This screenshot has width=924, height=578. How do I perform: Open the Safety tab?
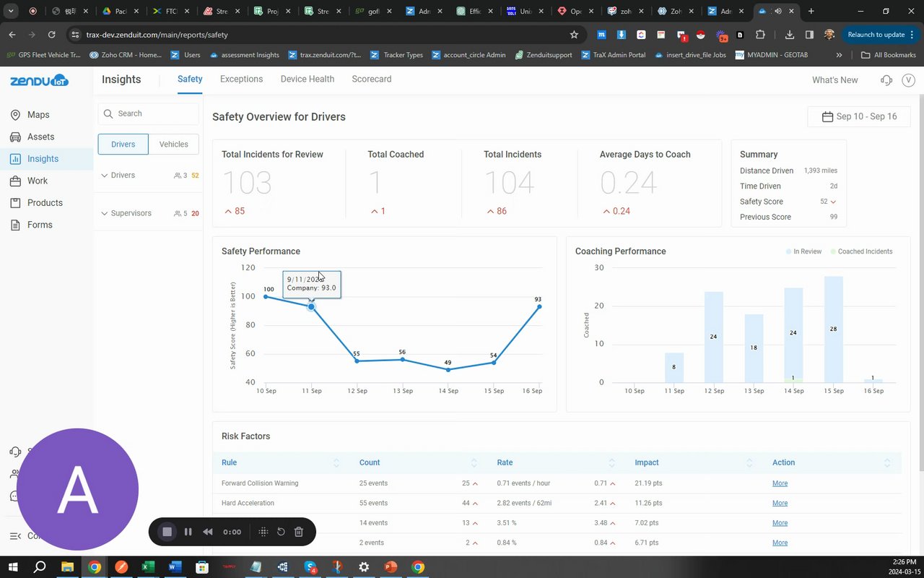[x=190, y=79]
